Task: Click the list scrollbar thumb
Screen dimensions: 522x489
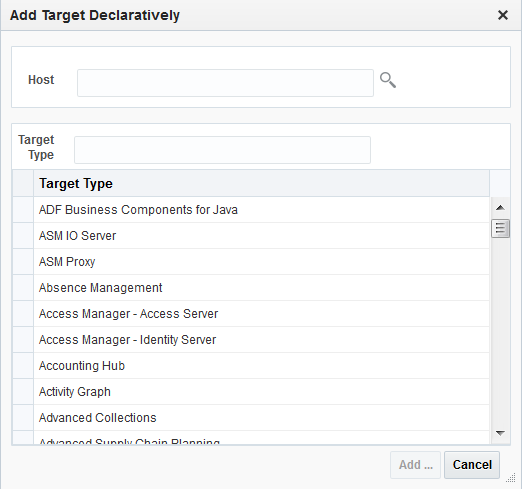Action: point(500,228)
